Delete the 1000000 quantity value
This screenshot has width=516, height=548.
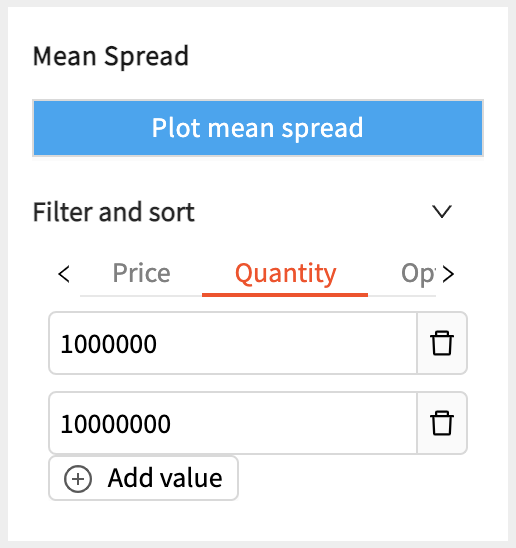pyautogui.click(x=442, y=343)
